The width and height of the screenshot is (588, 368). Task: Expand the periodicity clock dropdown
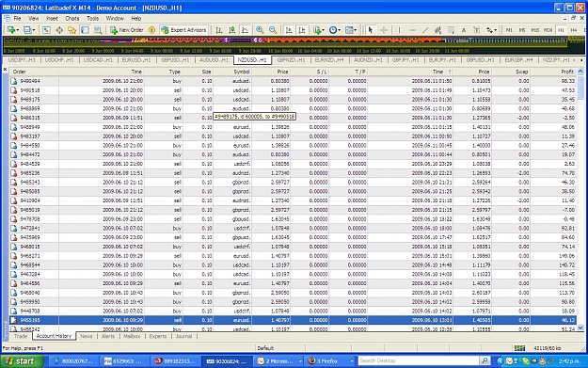pyautogui.click(x=339, y=30)
